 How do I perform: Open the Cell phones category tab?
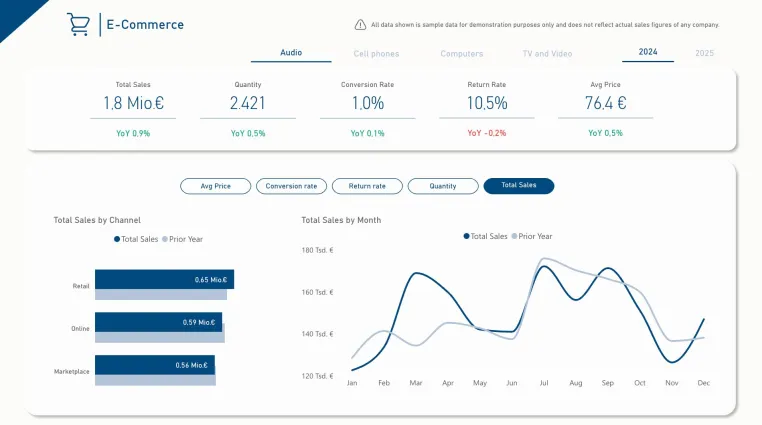point(376,53)
